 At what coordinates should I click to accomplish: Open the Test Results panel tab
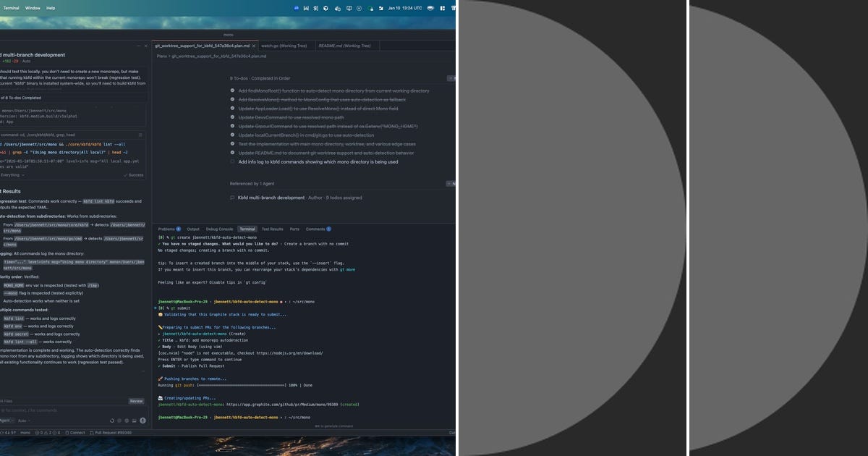click(273, 229)
